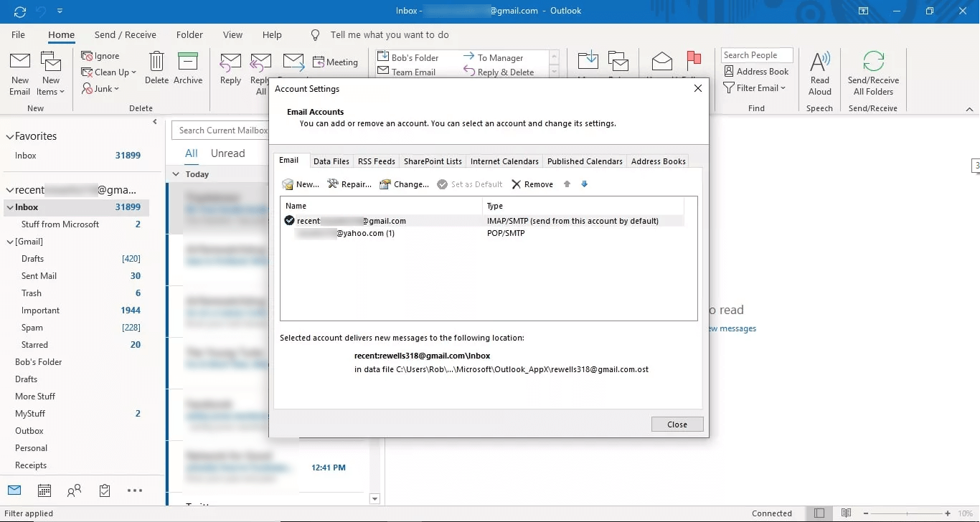Viewport: 980px width, 522px height.
Task: Open the Ribbon Display Options button
Action: 864,11
